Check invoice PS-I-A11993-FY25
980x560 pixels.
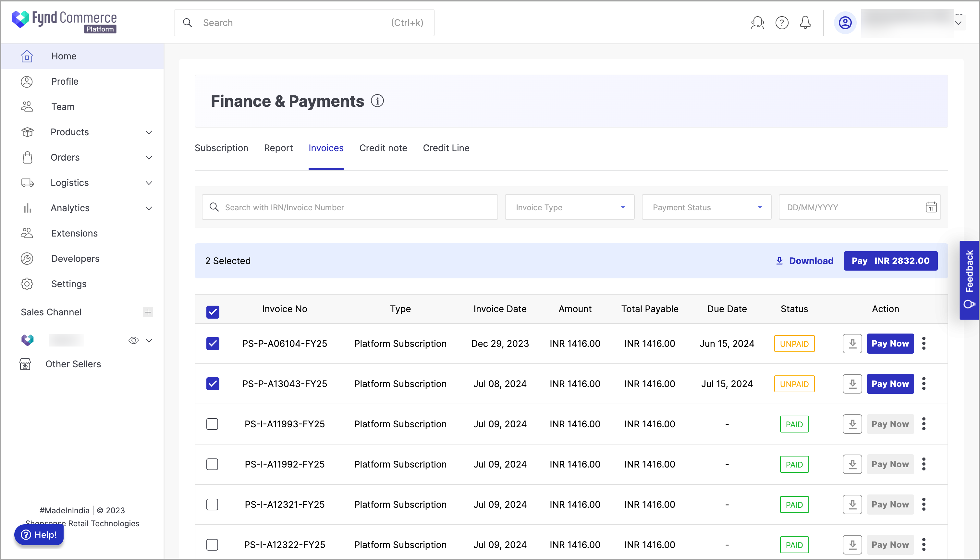point(212,424)
